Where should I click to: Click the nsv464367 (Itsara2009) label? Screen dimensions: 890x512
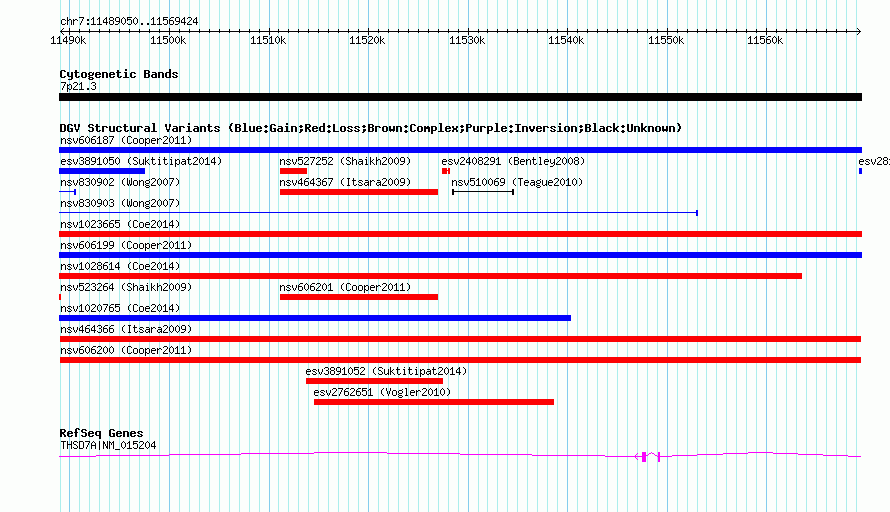click(x=345, y=182)
